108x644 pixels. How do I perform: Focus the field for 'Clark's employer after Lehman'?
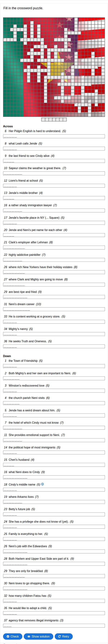tap(54, 247)
